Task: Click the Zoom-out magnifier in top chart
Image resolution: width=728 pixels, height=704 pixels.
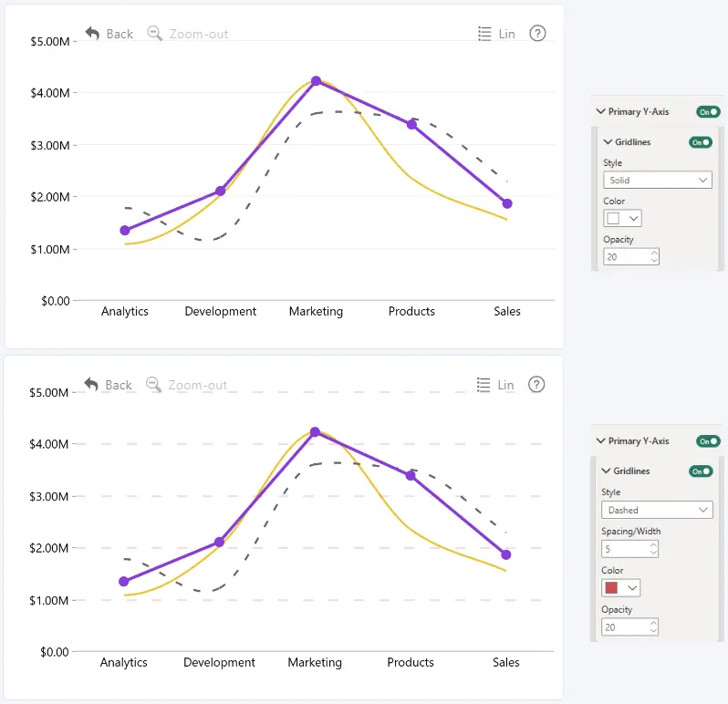Action: 154,34
